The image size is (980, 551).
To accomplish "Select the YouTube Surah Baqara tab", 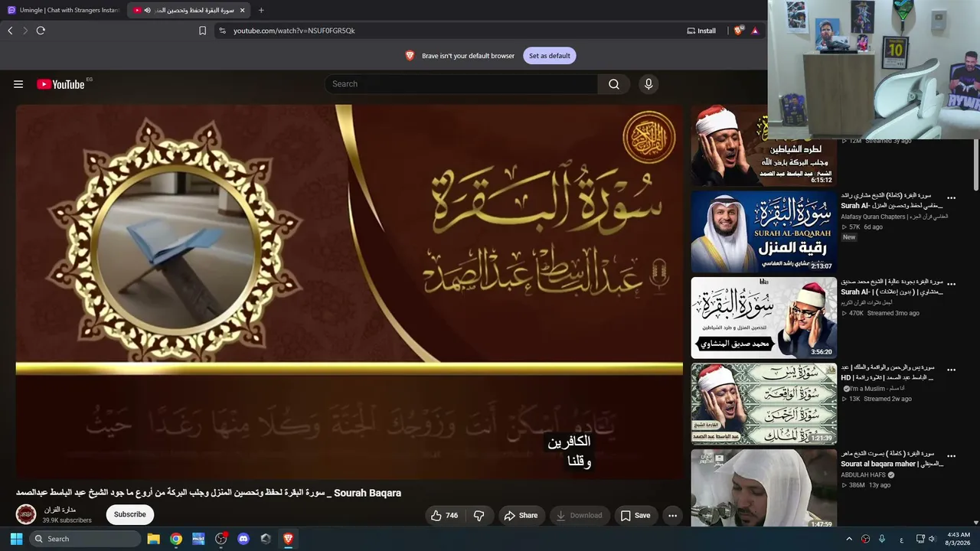I will point(187,10).
